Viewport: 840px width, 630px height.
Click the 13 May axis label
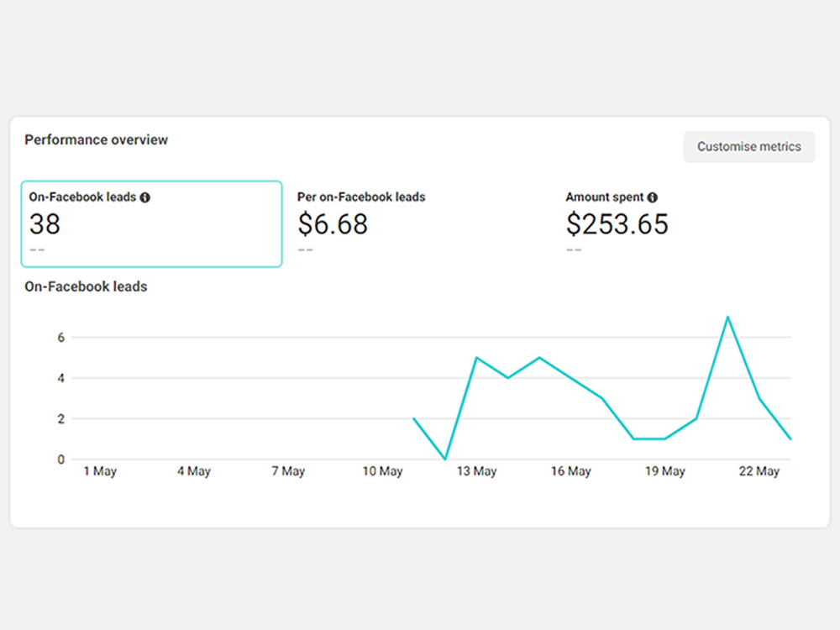(477, 471)
